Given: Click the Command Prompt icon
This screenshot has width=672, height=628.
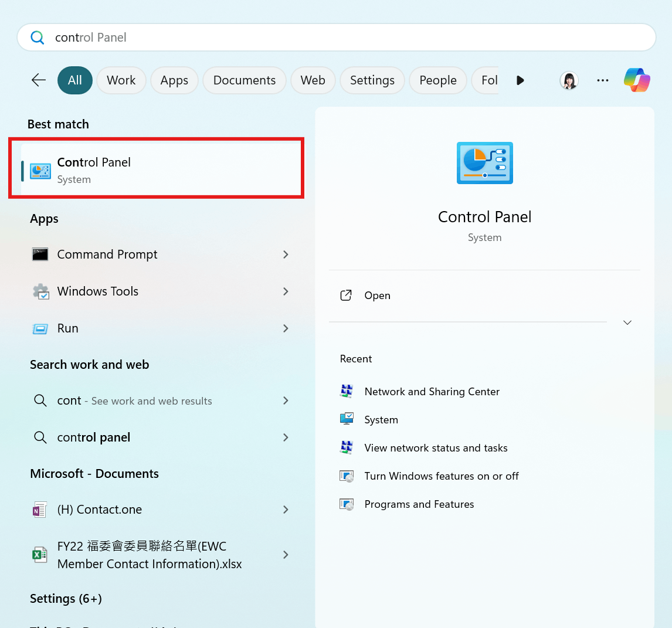Looking at the screenshot, I should [40, 254].
